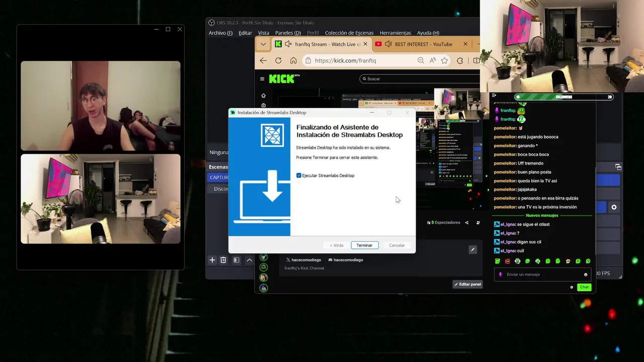Open hacecomodiego Discord link
This screenshot has height=362, width=644.
pyautogui.click(x=346, y=260)
